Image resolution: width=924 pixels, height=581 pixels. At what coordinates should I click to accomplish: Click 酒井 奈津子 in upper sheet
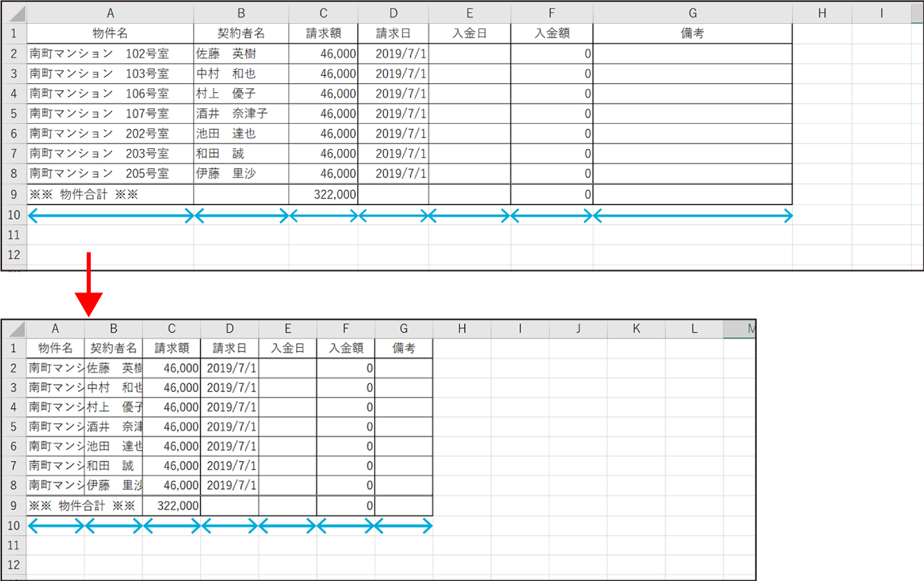(x=241, y=114)
